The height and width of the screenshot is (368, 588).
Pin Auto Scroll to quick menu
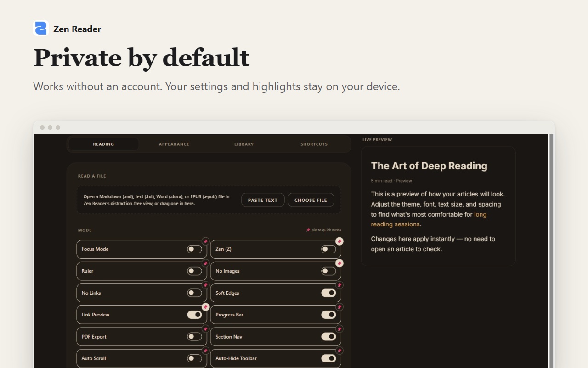click(205, 351)
